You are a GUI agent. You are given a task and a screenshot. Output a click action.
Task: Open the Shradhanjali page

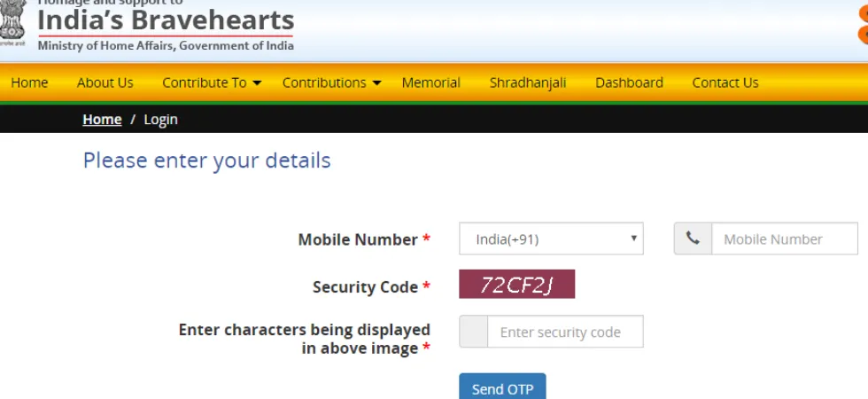point(528,82)
